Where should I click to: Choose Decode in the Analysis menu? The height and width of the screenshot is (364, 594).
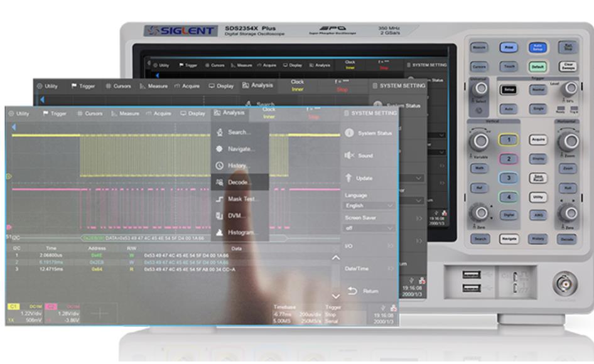coord(239,183)
